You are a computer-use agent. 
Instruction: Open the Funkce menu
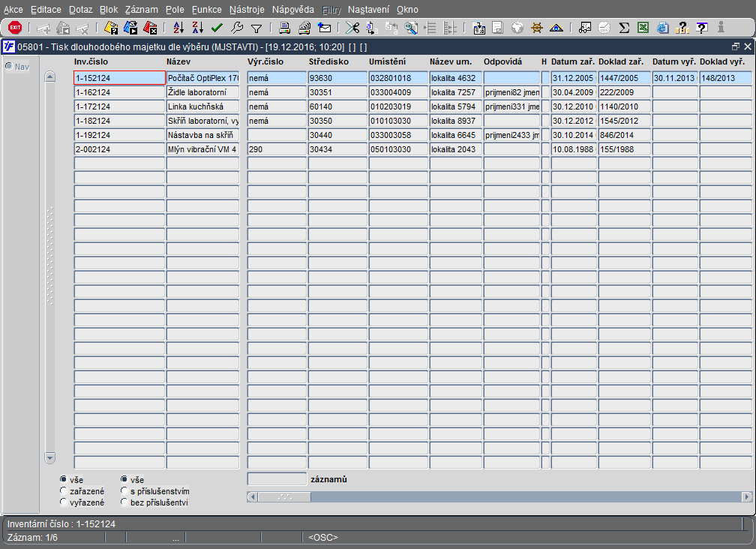click(206, 10)
